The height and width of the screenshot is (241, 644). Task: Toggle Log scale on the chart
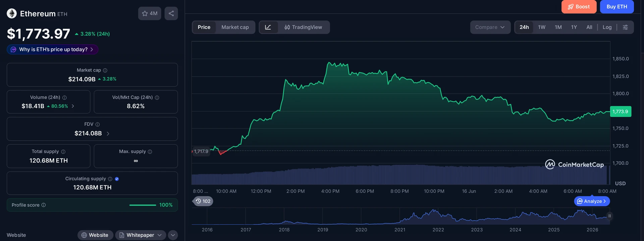point(607,27)
